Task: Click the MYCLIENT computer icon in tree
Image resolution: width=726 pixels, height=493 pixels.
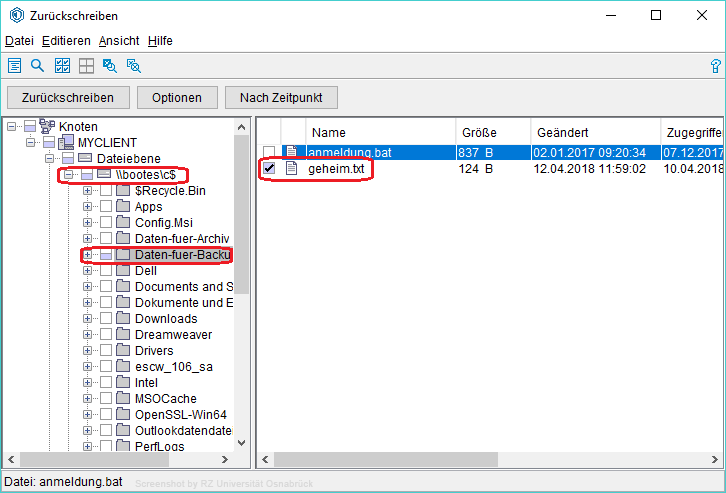Action: coord(66,143)
